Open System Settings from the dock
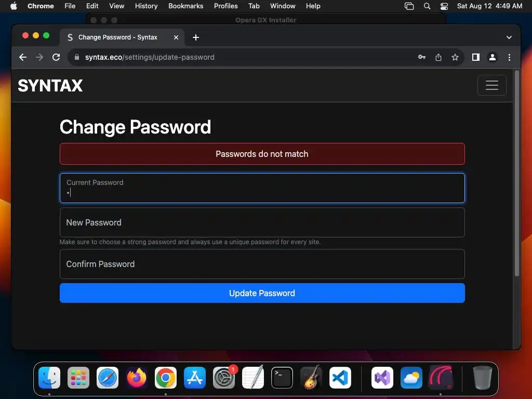Screen dimensions: 532x399 click(224, 378)
